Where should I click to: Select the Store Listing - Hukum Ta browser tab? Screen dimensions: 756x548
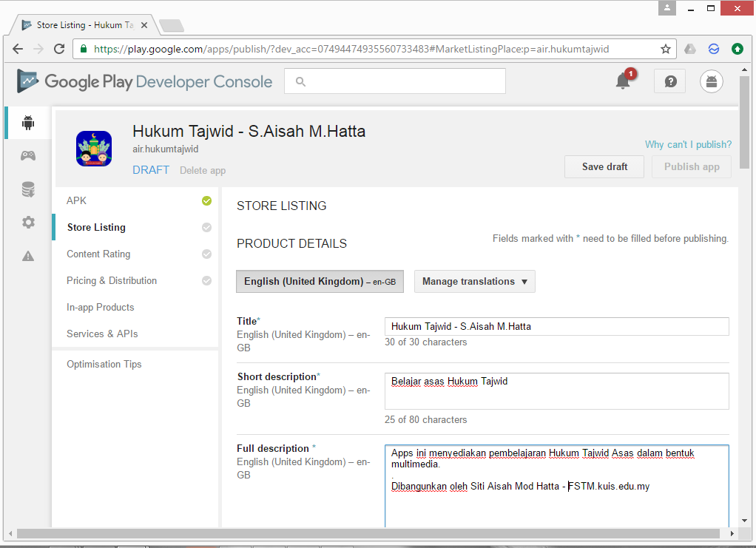pos(85,25)
